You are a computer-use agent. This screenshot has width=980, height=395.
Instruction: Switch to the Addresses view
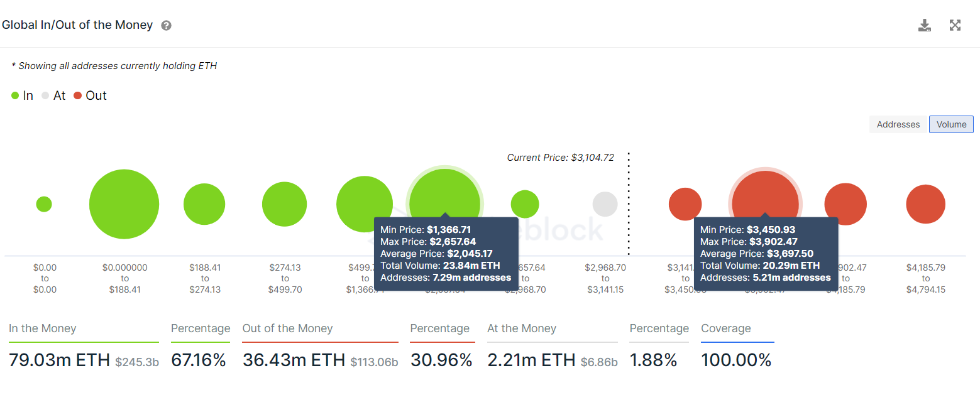click(x=898, y=124)
